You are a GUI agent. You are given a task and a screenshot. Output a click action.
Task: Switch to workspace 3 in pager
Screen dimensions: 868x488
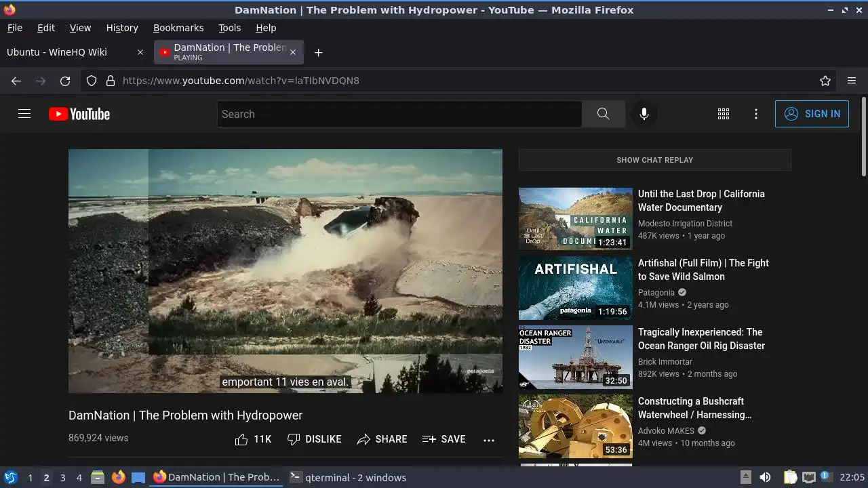[x=62, y=478]
